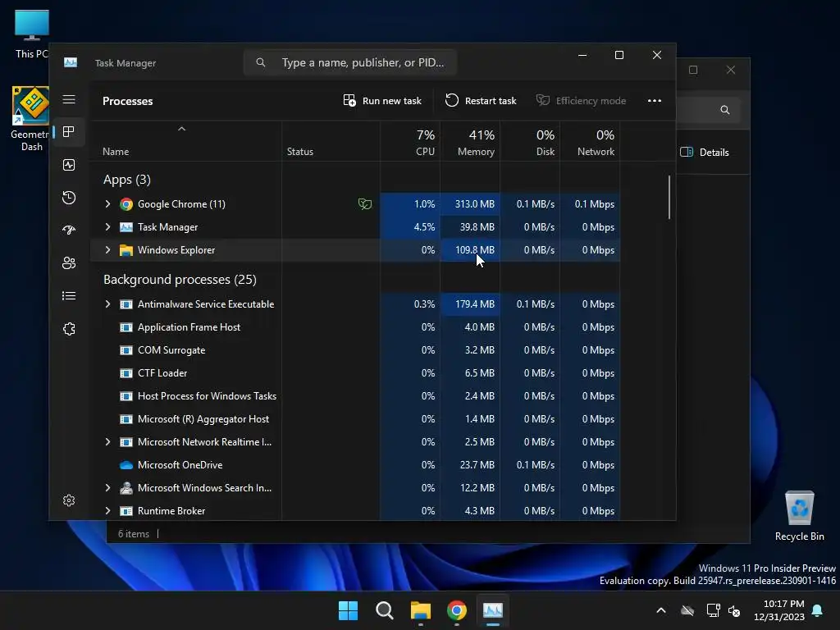Click the process search input field

[350, 62]
